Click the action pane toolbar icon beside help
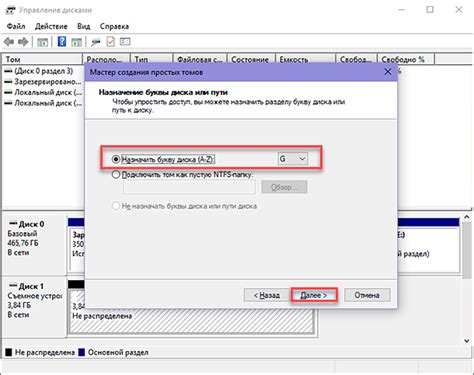This screenshot has height=375, width=474. [x=76, y=42]
